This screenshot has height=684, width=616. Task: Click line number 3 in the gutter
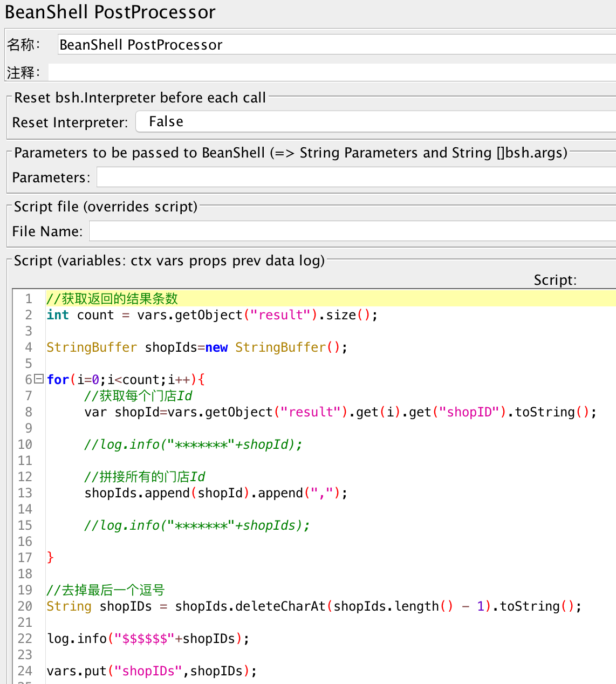pos(29,331)
